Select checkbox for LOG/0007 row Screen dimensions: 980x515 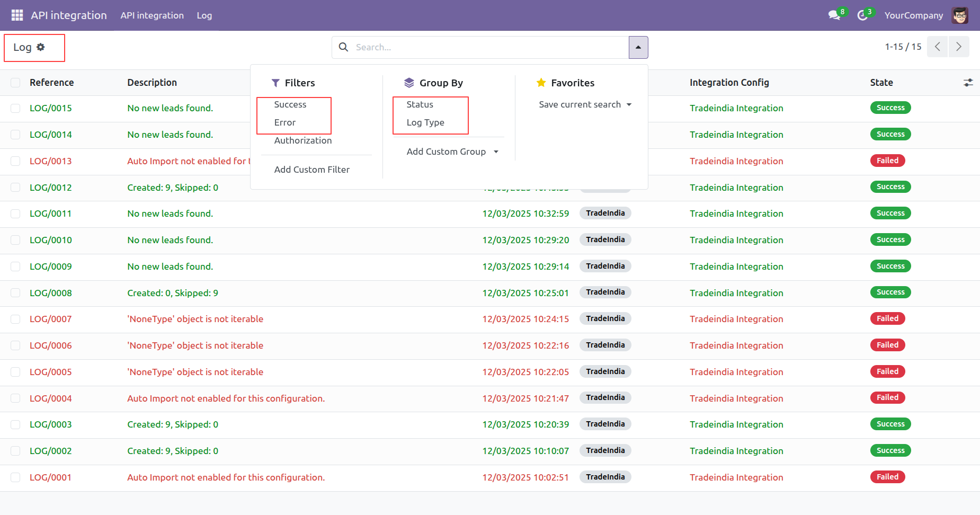15,319
